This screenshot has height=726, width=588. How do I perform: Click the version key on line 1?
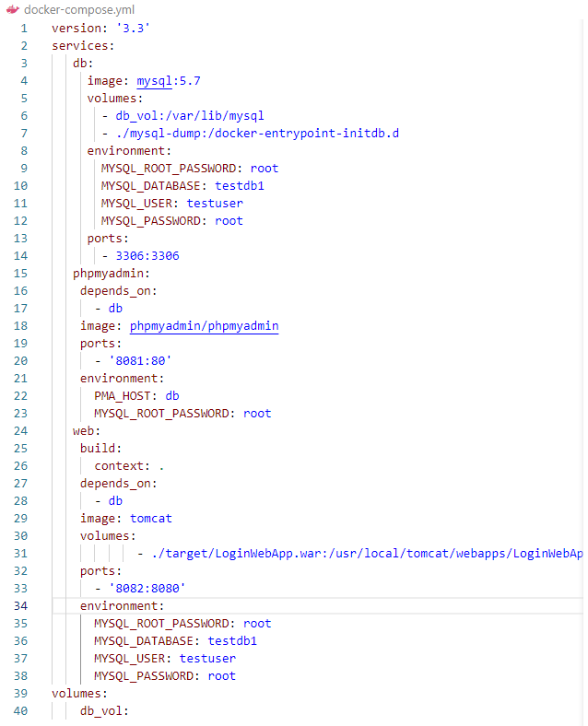pyautogui.click(x=76, y=29)
